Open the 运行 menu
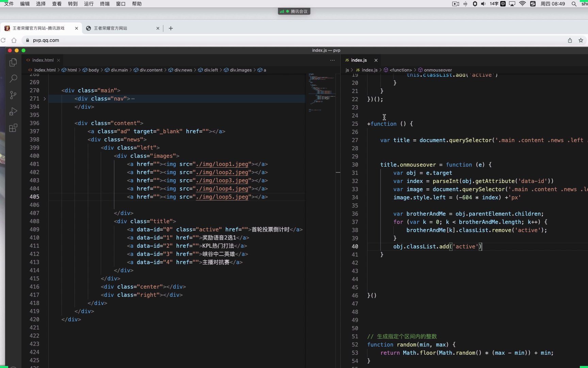Screen dimensions: 588x368 89,4
